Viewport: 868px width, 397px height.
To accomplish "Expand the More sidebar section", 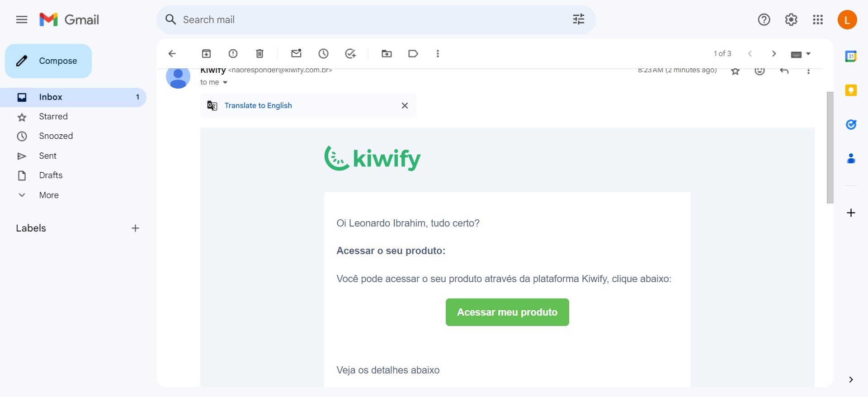I will pos(48,195).
